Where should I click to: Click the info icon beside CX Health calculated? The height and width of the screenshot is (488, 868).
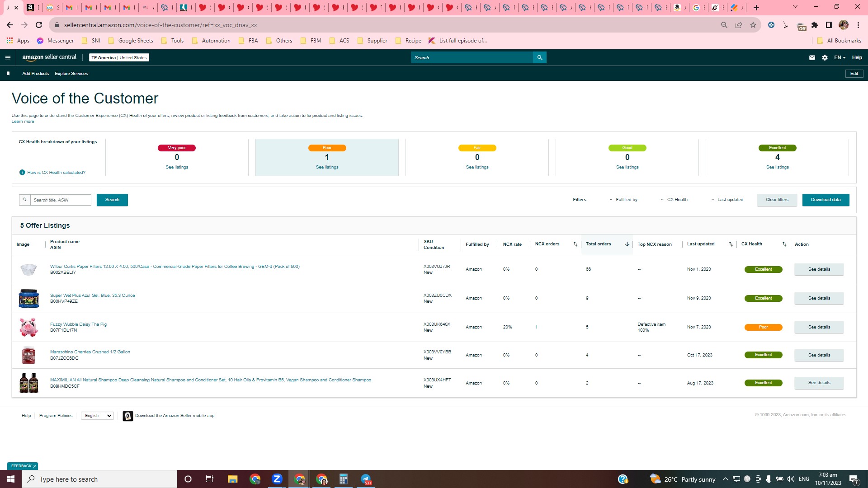tap(22, 173)
